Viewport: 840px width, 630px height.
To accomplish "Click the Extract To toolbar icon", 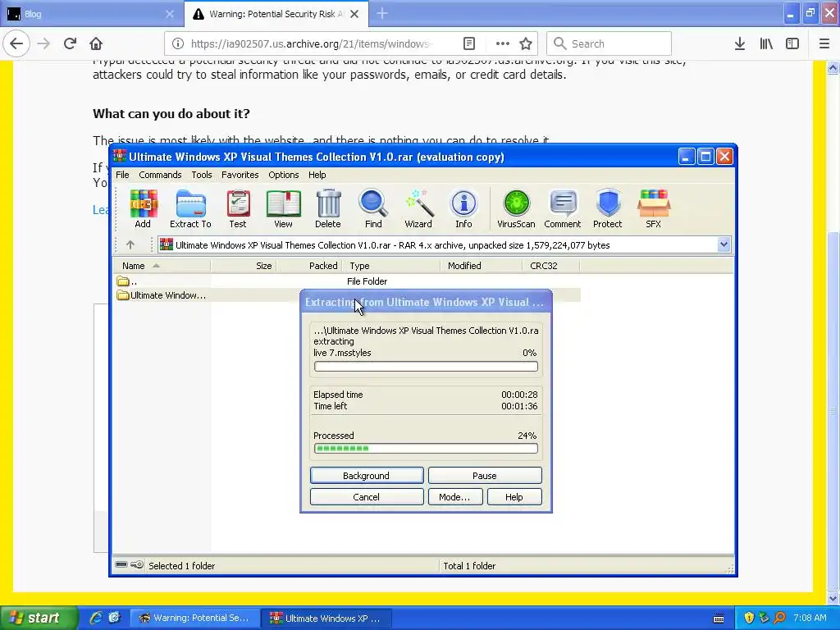I will point(190,209).
